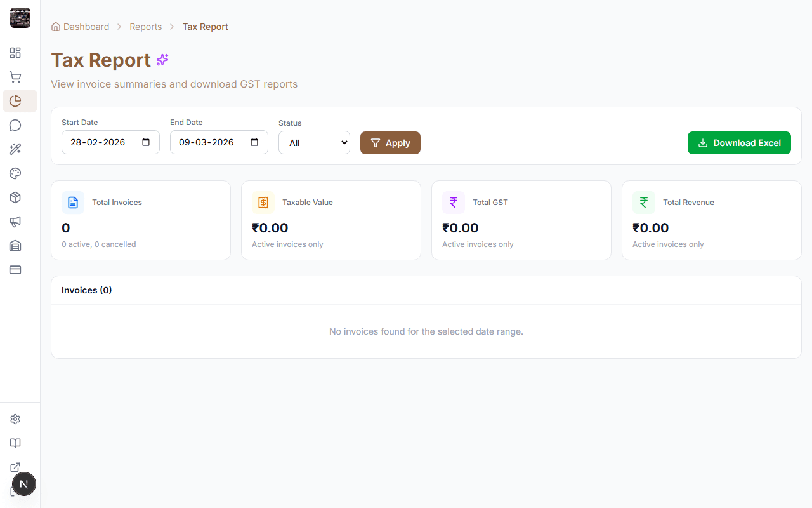Open the megaphone sidebar icon
Viewport: 812px width, 508px height.
point(15,222)
